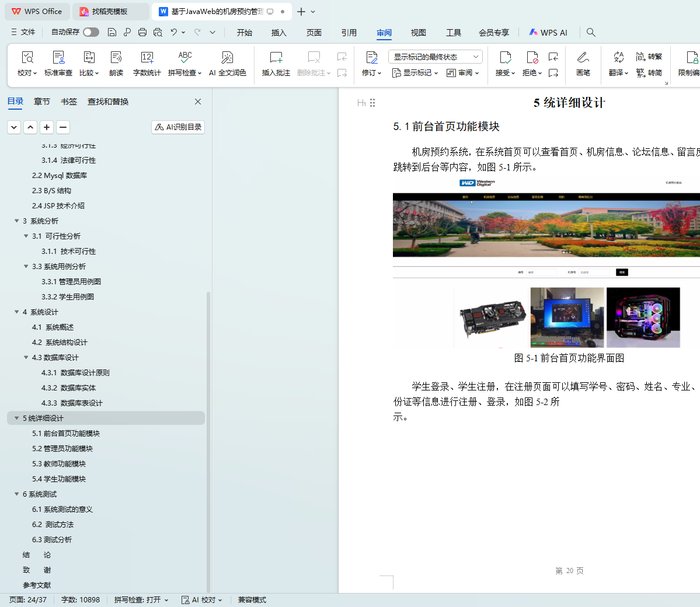Jump to '5.2 管理员功能模块' in outline
Screen dimensions: 700x607
[x=62, y=448]
